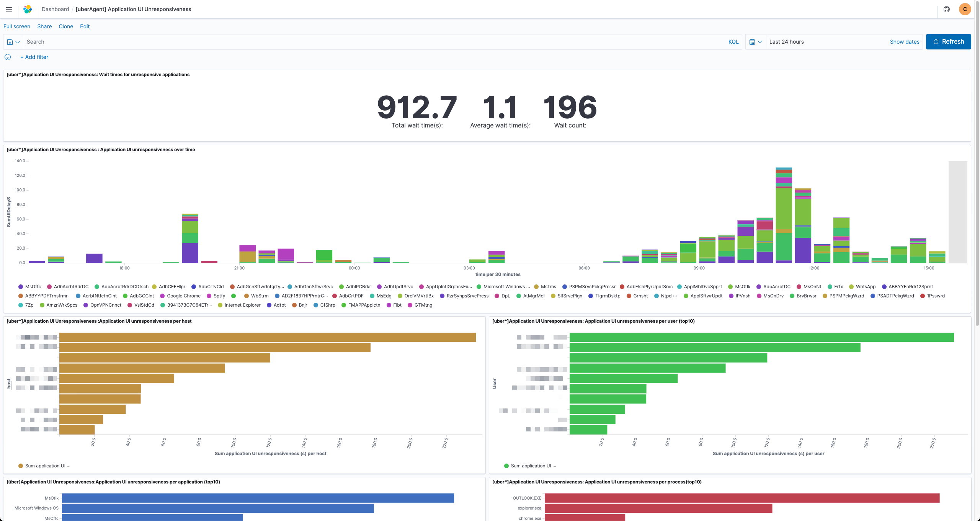The width and height of the screenshot is (980, 521).
Task: Click the user avatar C icon
Action: (965, 9)
